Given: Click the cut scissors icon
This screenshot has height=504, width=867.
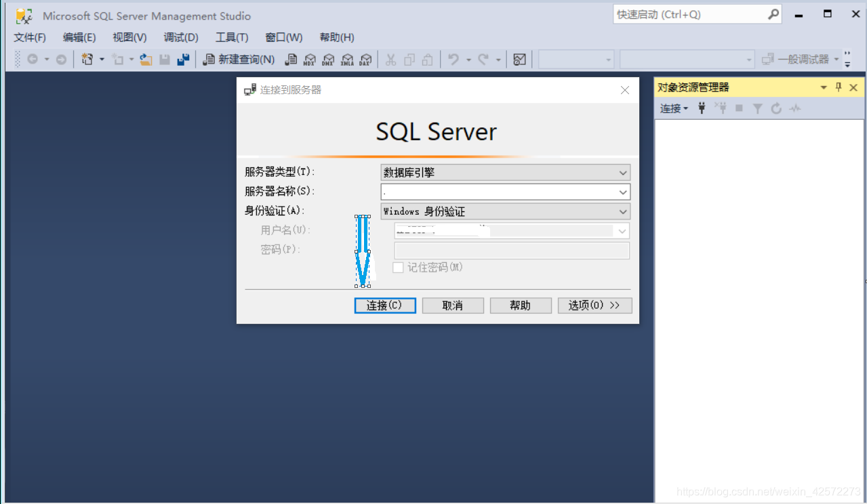Looking at the screenshot, I should coord(390,60).
